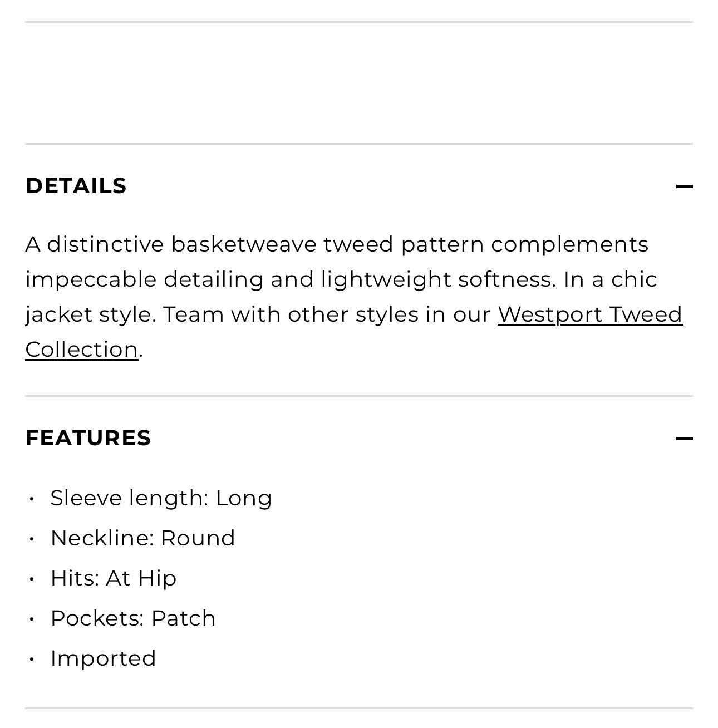
Task: Select the Sleeve length: Long item
Action: coord(161,498)
